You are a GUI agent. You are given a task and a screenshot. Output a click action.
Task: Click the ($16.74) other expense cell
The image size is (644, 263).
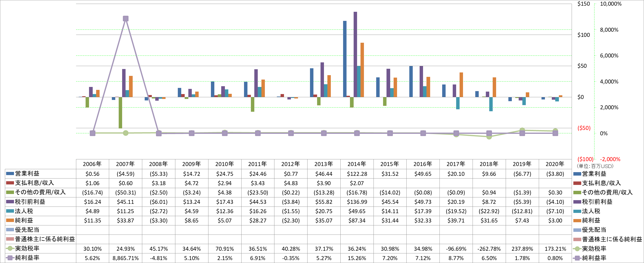pos(92,193)
